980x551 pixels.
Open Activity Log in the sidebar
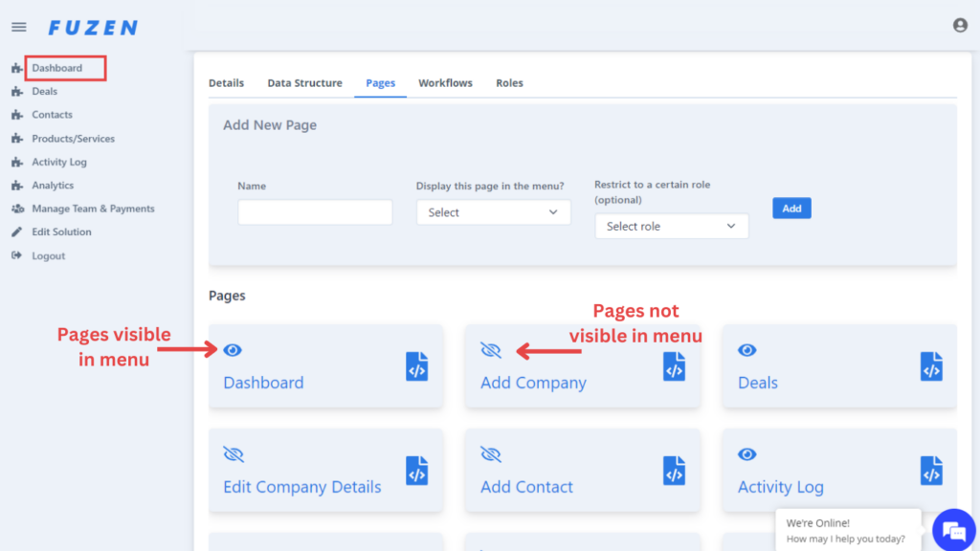coord(59,162)
